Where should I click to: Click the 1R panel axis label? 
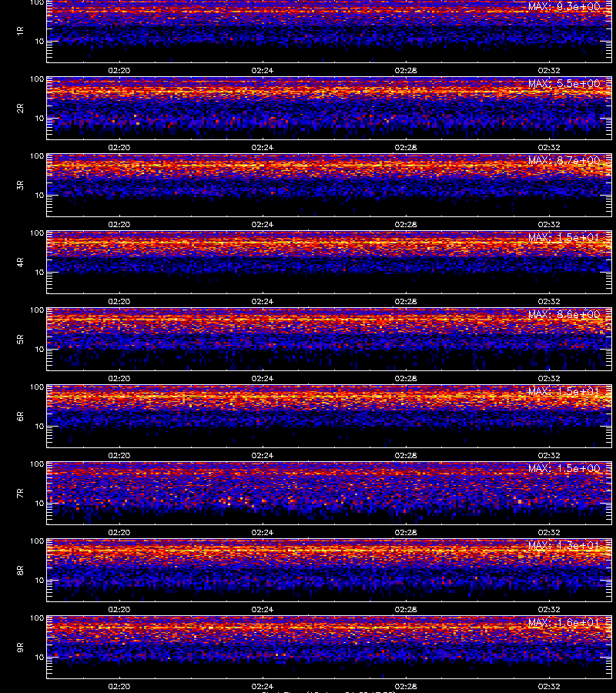[x=20, y=31]
